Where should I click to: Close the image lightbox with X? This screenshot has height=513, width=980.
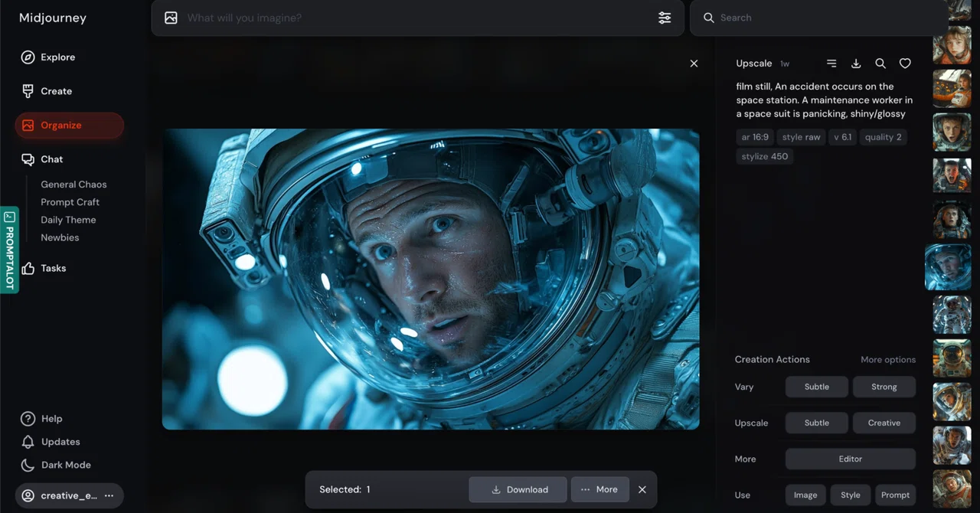click(694, 64)
